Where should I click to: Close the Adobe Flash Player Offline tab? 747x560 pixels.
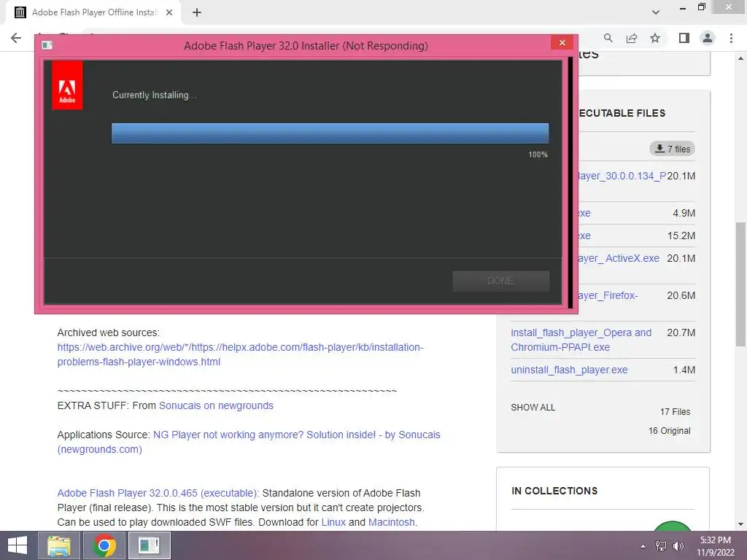click(169, 12)
